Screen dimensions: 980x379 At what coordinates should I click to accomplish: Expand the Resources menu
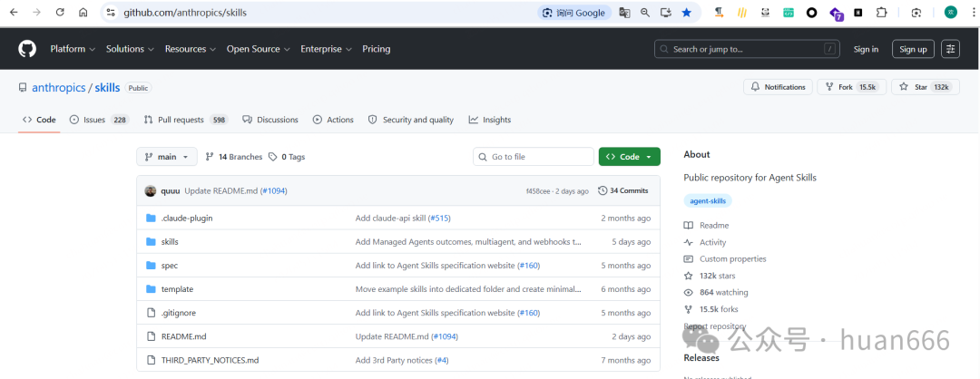click(190, 49)
